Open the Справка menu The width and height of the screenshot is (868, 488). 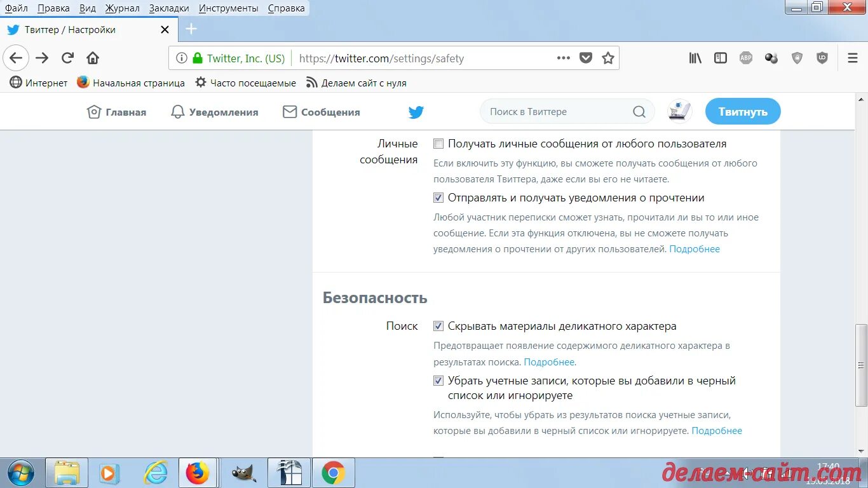click(x=286, y=8)
